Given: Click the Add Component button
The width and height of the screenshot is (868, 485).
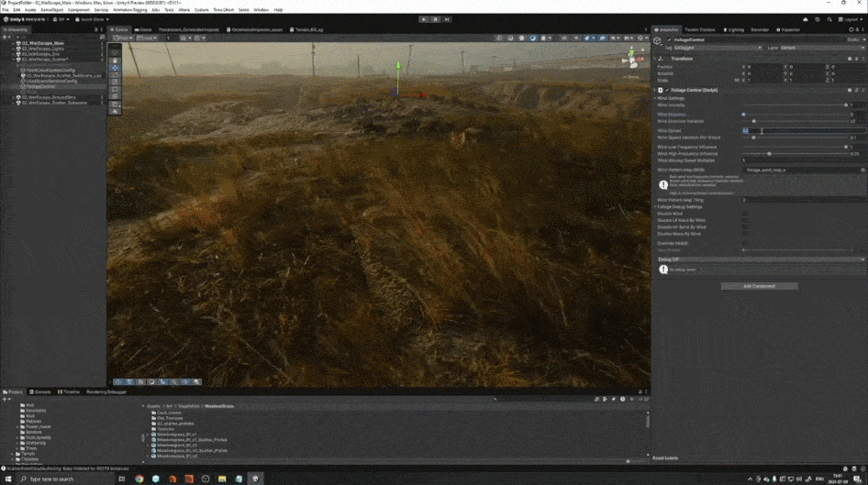Looking at the screenshot, I should click(759, 286).
